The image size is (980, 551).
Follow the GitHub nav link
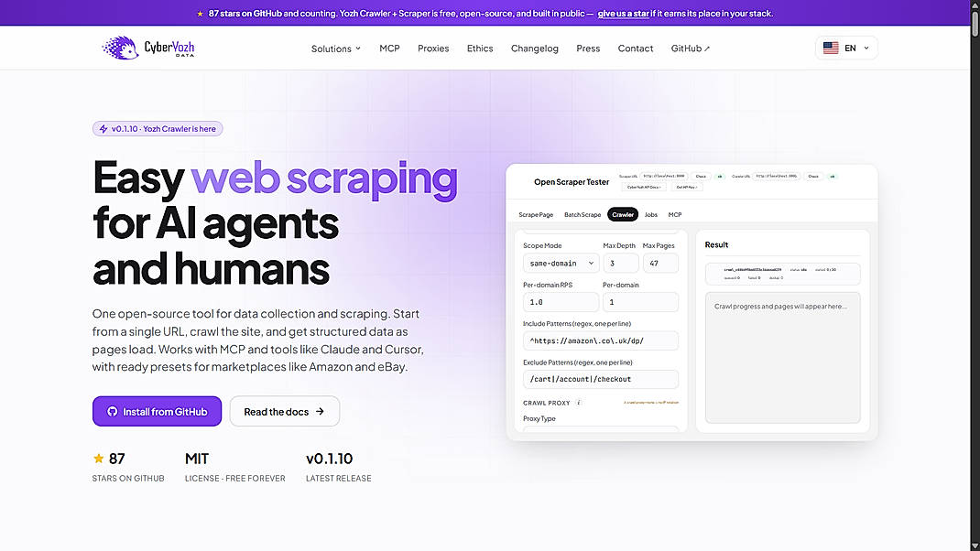pos(690,49)
